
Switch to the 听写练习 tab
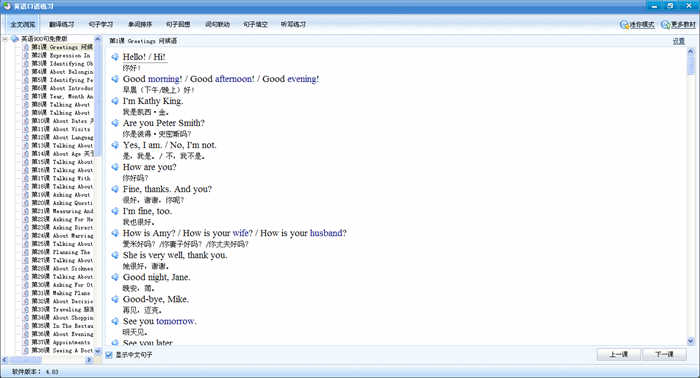[293, 25]
